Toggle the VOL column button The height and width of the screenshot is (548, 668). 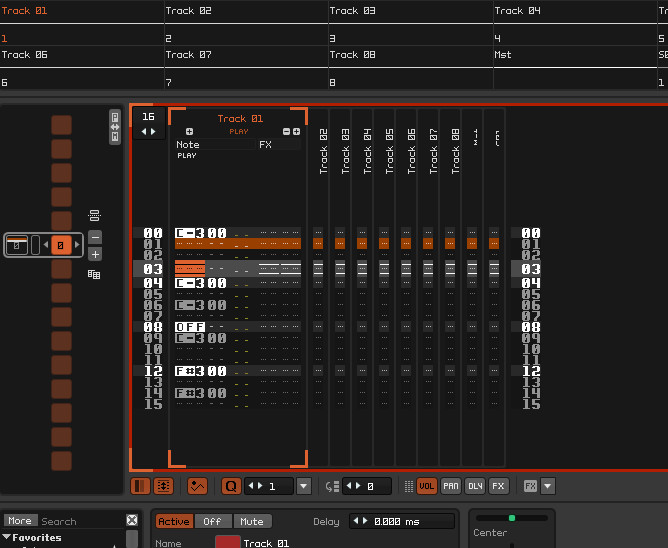pyautogui.click(x=427, y=486)
